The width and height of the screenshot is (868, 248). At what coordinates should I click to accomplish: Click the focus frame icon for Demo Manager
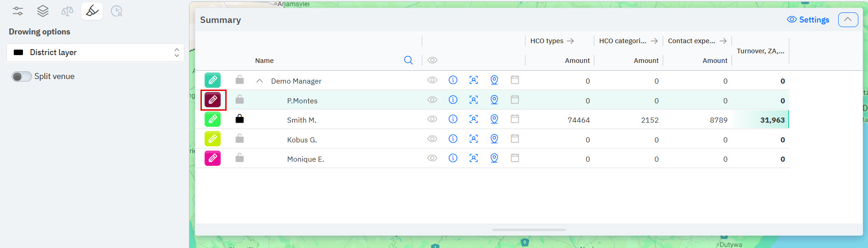coord(473,80)
